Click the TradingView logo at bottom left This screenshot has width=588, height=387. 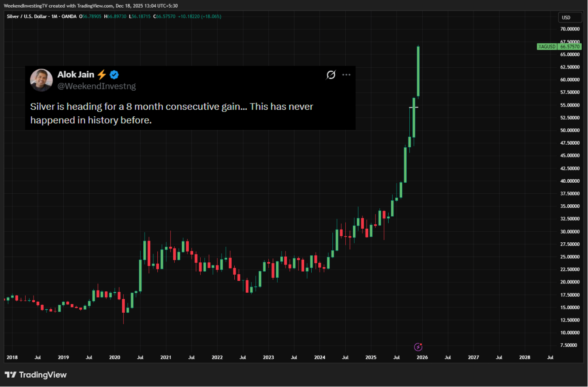pyautogui.click(x=35, y=375)
